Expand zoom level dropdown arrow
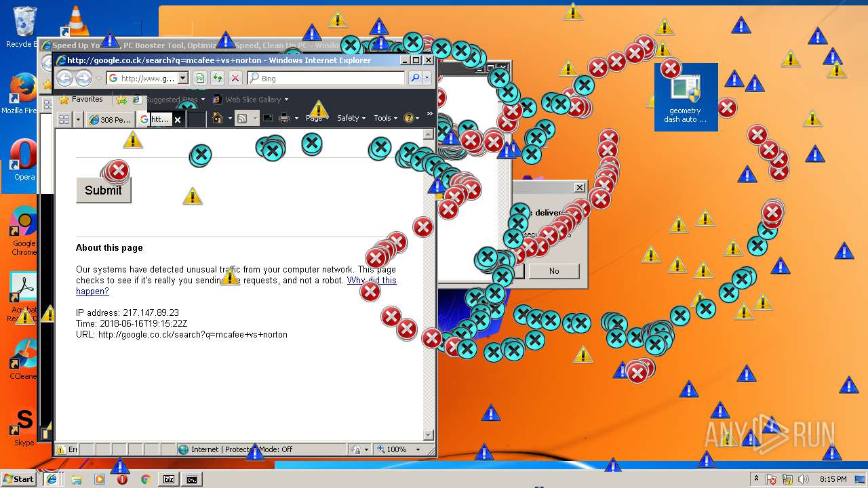This screenshot has width=868, height=488. [418, 449]
